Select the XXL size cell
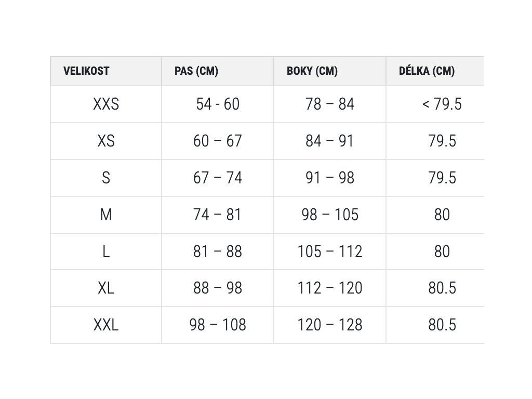Screen dimensions: 532x399 106,325
